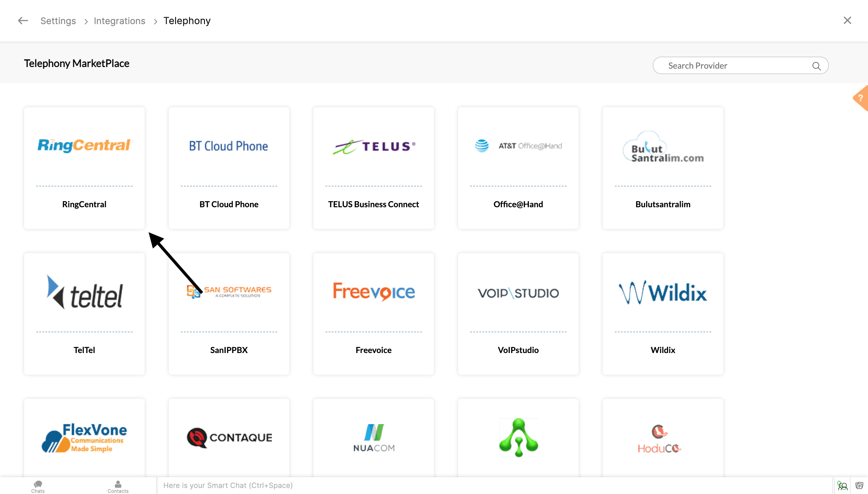Open the Bulutsantralim provider card
Screen dimensions: 868x494
click(x=663, y=168)
